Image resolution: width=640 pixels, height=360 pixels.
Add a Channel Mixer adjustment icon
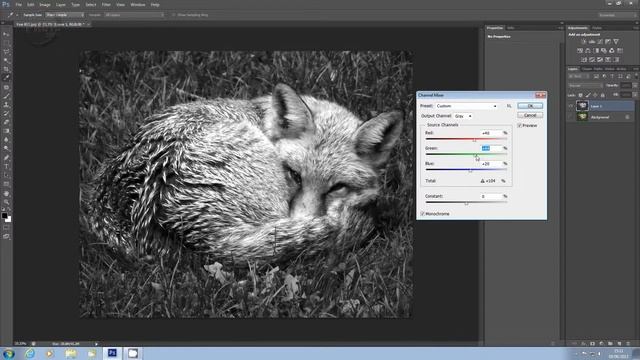tap(612, 51)
